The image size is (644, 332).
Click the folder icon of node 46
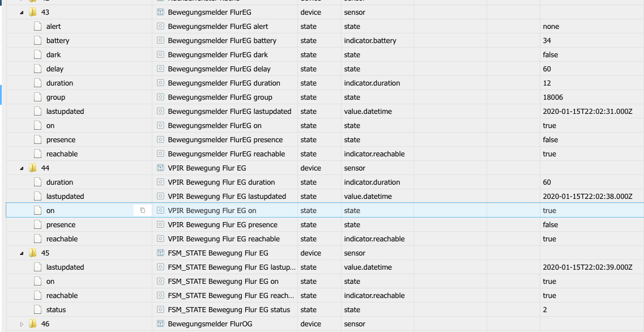32,324
